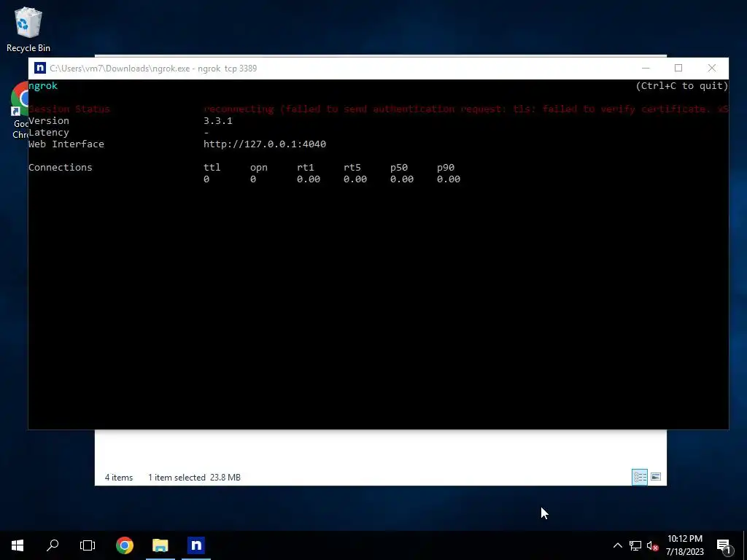
Task: Click the '4 items' status text in Explorer
Action: tap(119, 477)
